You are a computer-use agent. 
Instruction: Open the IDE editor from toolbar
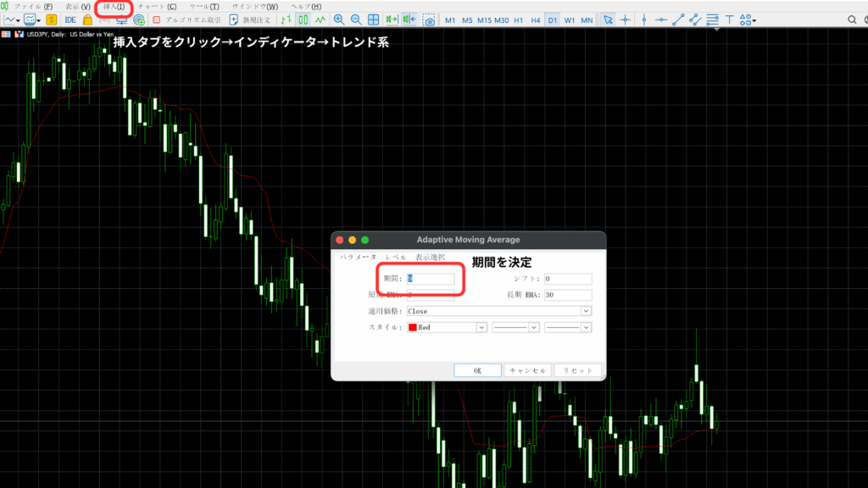[70, 19]
